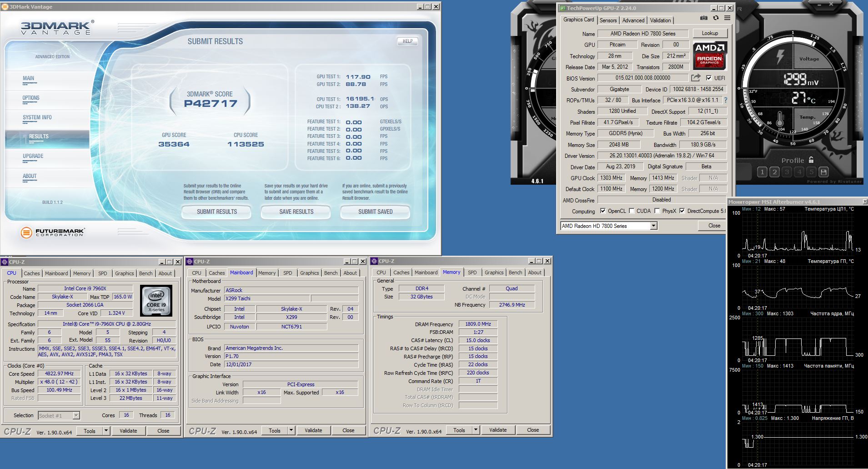Click the AMD Radeon Graphics logo
This screenshot has width=868, height=469.
710,55
